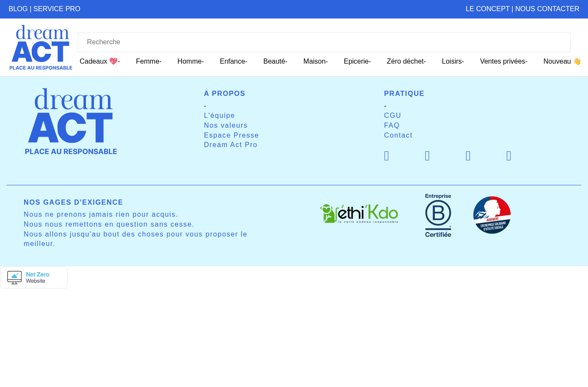Viewport: 588px width, 387px height.
Task: Open the Maison category
Action: [316, 61]
